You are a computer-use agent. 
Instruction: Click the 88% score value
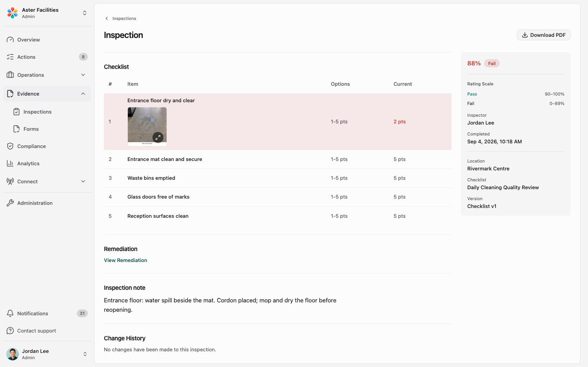pyautogui.click(x=474, y=63)
